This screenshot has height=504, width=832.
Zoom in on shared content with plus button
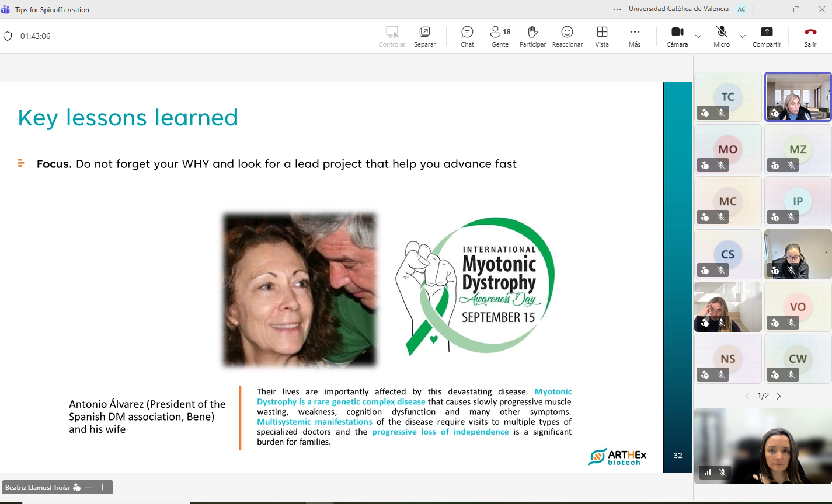pos(102,487)
